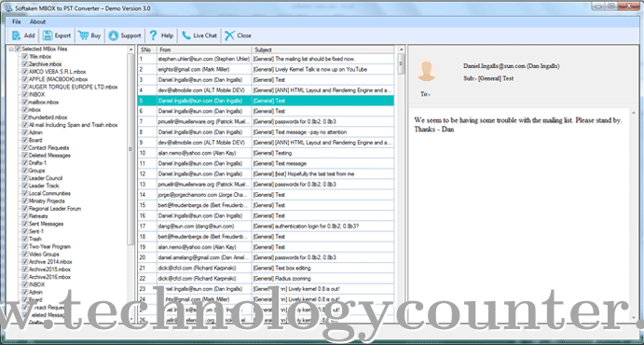Select row 14 from jorge@jorgechamorro.com
The height and width of the screenshot is (345, 644).
coord(266,195)
